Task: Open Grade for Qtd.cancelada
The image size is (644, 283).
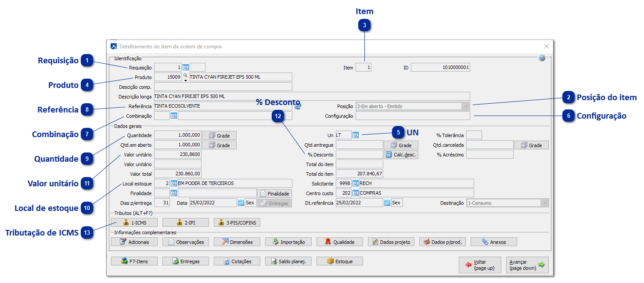Action: point(531,145)
